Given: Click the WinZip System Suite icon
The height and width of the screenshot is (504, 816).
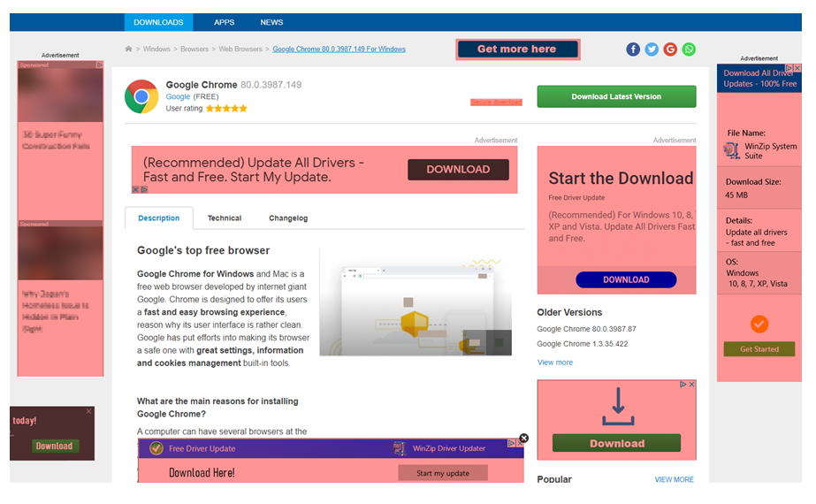Looking at the screenshot, I should (732, 151).
